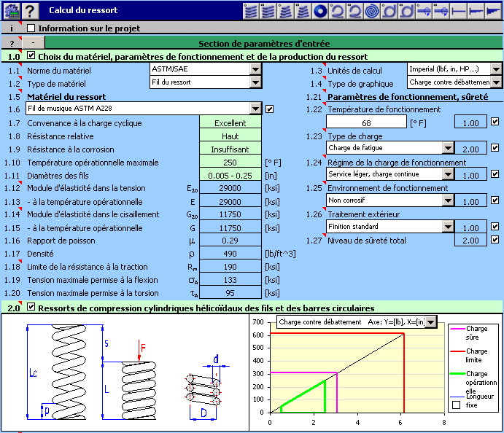Click 'Excellent' value for cyclic load suitability
Screen dimensions: 504x433
coord(230,123)
